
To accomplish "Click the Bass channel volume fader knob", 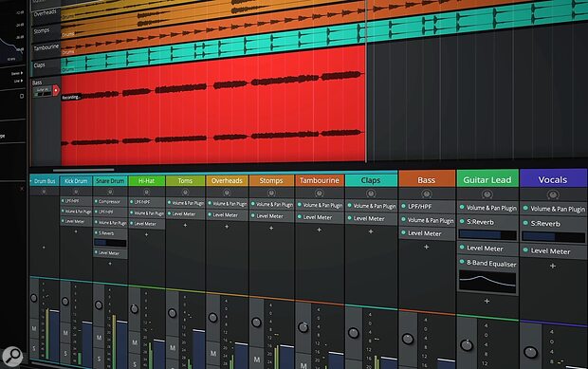I will (x=408, y=339).
